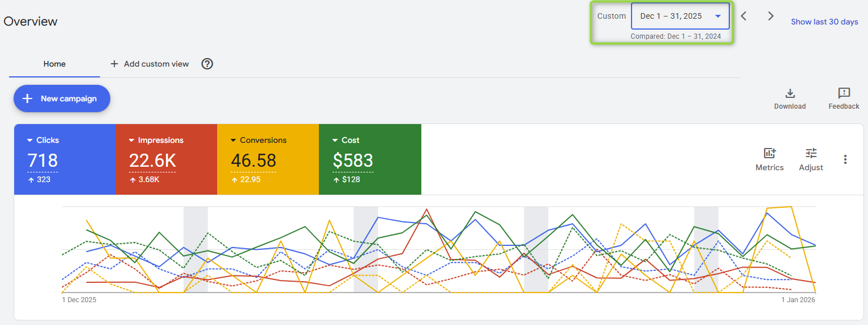Expand the Clicks metric dropdown
This screenshot has width=868, height=325.
pos(31,141)
